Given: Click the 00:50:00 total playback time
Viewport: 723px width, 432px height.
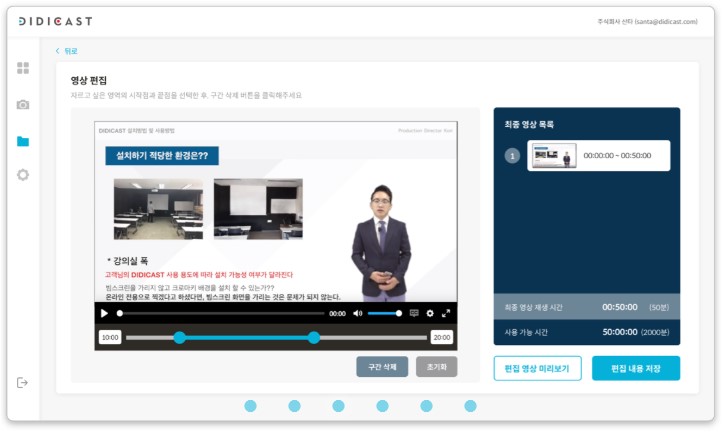Looking at the screenshot, I should pyautogui.click(x=620, y=307).
